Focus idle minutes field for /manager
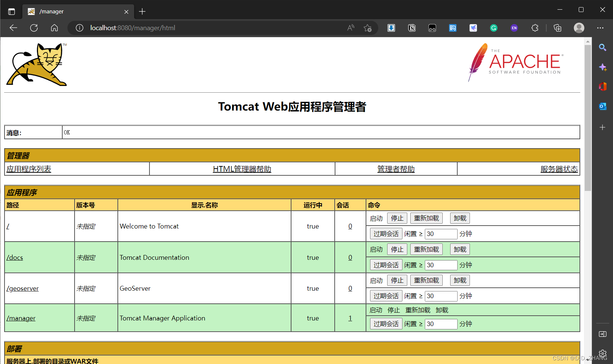This screenshot has width=613, height=364. tap(441, 324)
